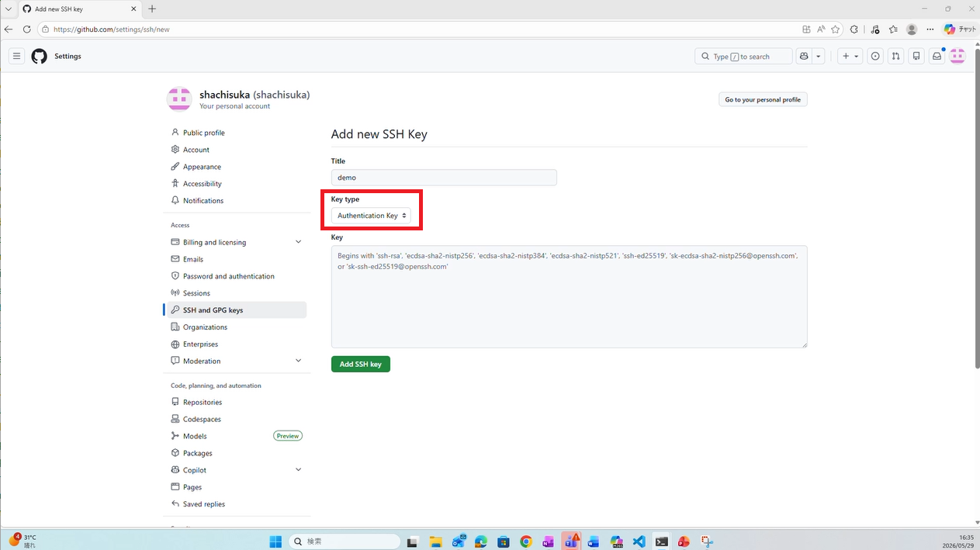
Task: Click the GitHub Octocat logo
Action: point(39,56)
